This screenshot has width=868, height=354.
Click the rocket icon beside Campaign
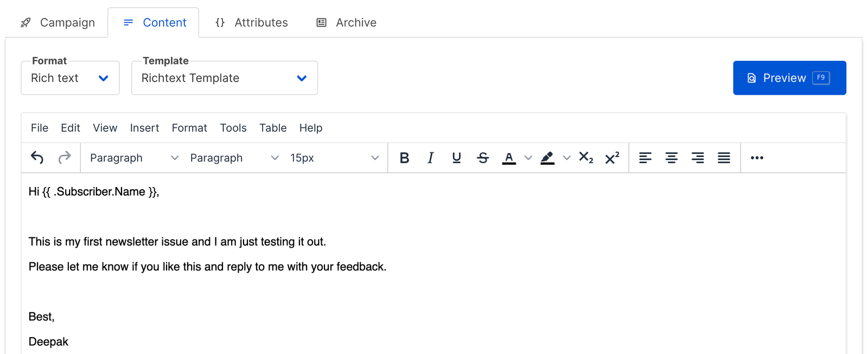click(25, 23)
